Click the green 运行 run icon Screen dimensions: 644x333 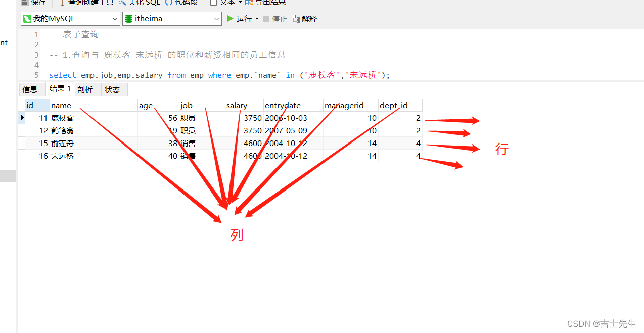point(231,19)
